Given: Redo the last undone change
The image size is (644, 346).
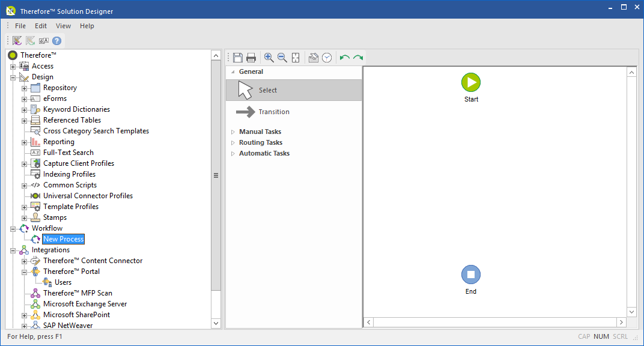Looking at the screenshot, I should [357, 57].
